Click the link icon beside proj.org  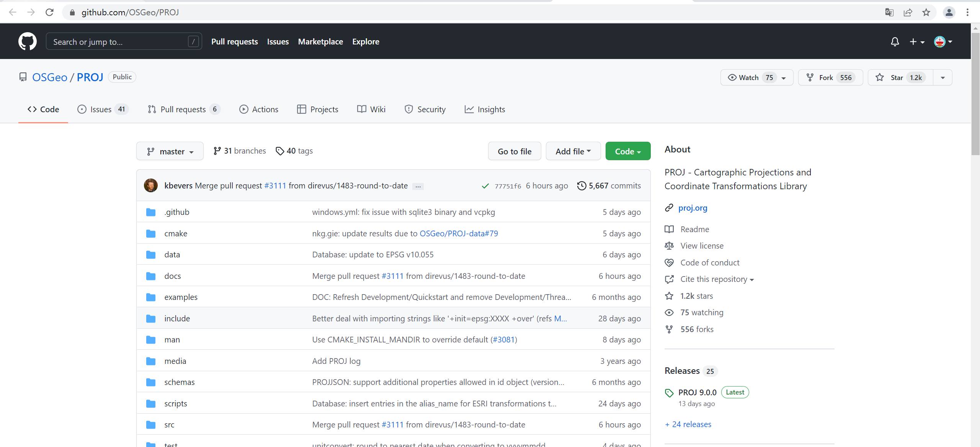[669, 208]
